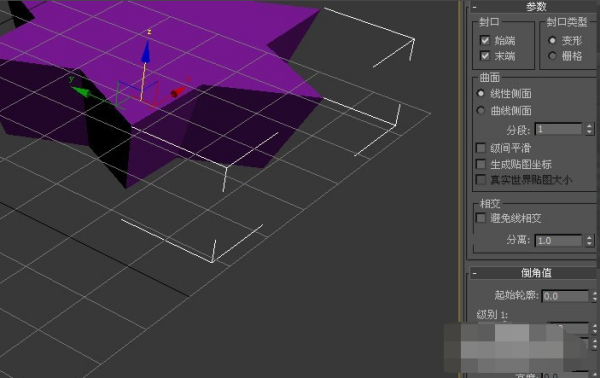Screen dimensions: 600x378
Task: Enable the 避免线相交 checkbox
Action: coord(481,218)
